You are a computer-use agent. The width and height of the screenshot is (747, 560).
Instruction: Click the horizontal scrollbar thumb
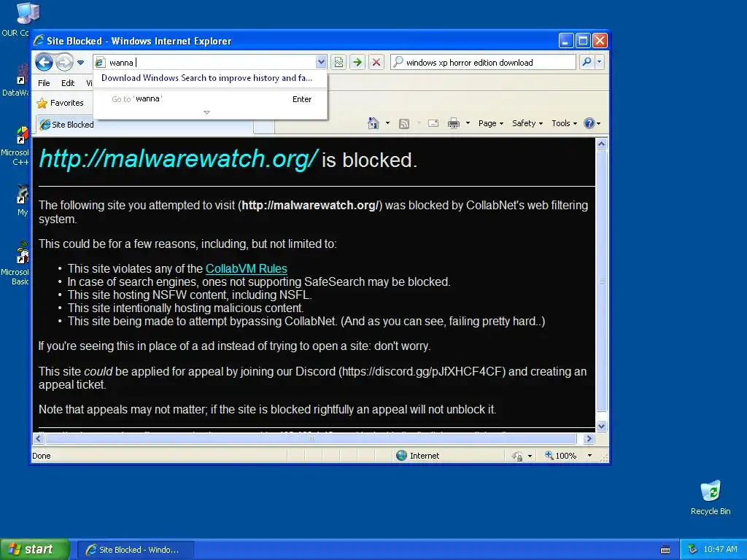[x=311, y=438]
